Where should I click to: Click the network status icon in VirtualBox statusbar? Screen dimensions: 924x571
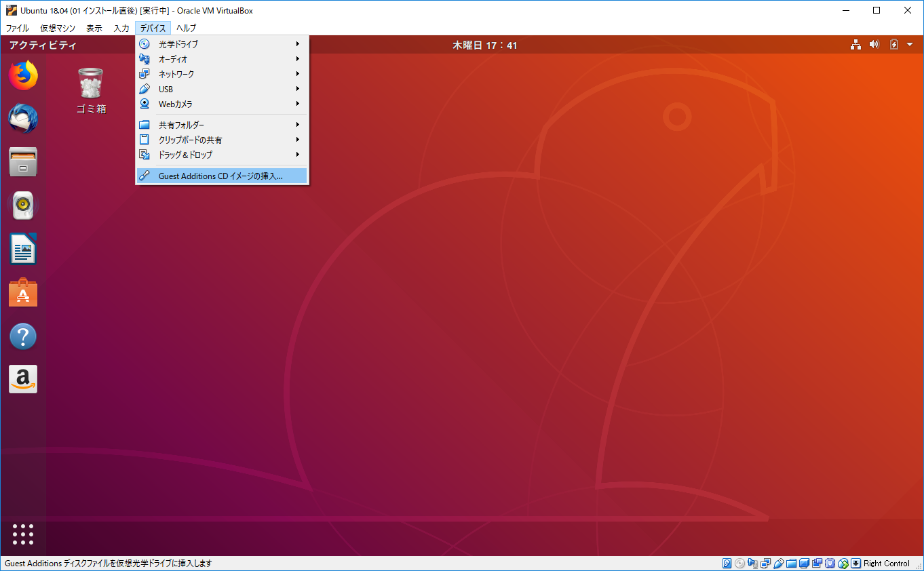(765, 563)
